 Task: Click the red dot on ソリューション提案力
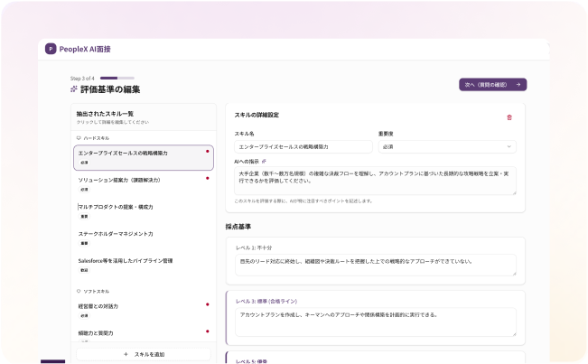[x=208, y=178]
